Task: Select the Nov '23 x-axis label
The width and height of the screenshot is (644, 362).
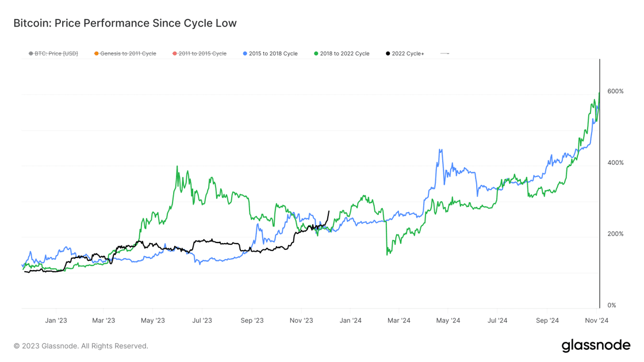Action: coord(301,321)
